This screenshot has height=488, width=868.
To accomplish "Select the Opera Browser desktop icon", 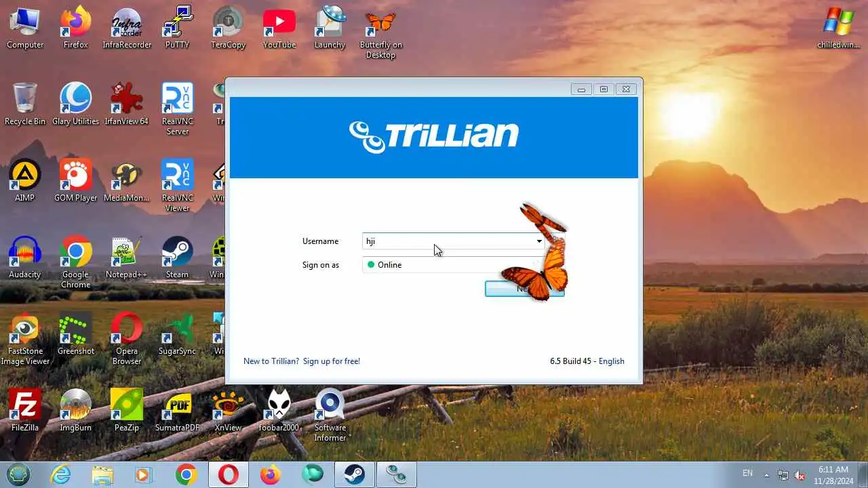I will pyautogui.click(x=127, y=339).
